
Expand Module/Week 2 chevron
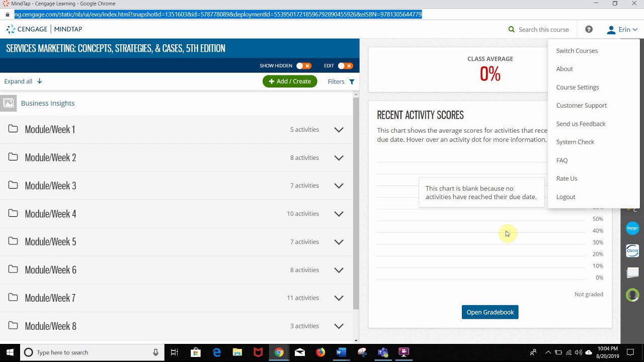click(x=339, y=158)
